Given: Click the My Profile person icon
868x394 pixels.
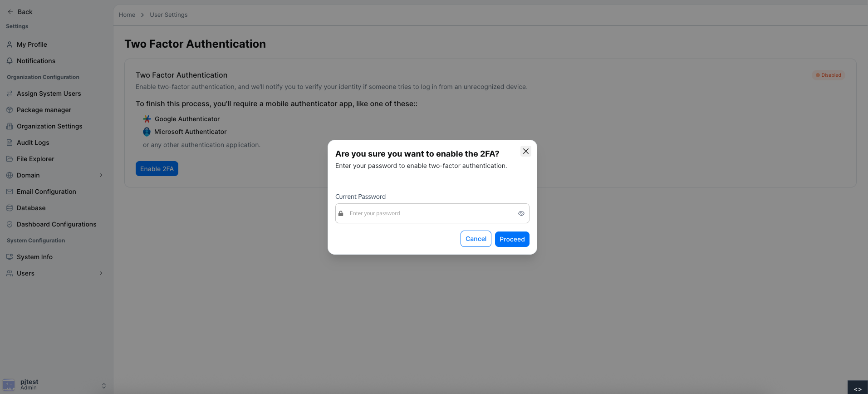Looking at the screenshot, I should click(10, 44).
